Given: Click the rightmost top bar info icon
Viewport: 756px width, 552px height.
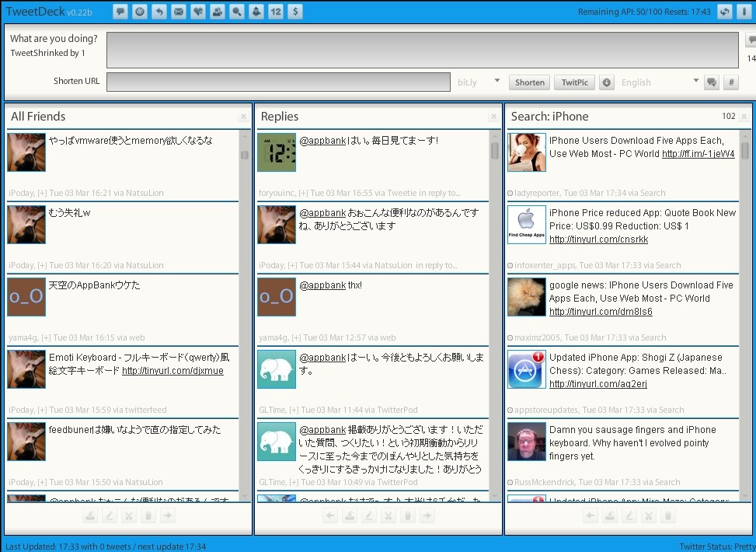Looking at the screenshot, I should coord(744,12).
